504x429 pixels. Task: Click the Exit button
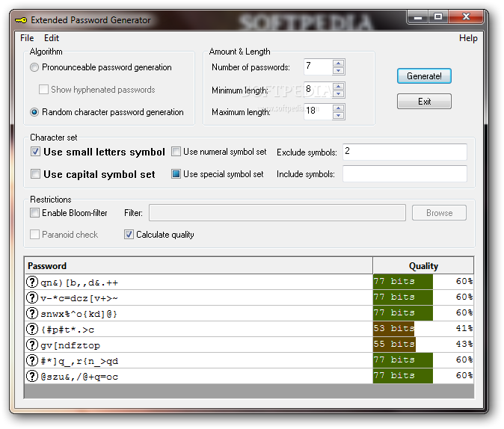pyautogui.click(x=424, y=102)
